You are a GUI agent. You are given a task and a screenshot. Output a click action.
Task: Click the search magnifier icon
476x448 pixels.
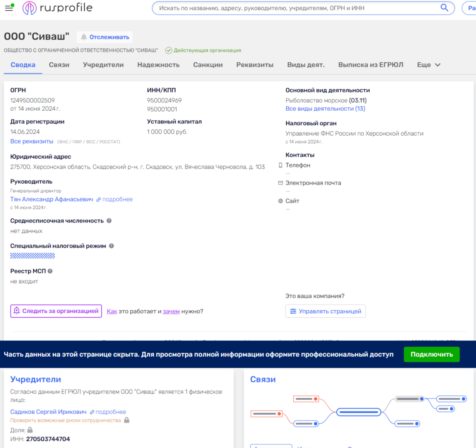[x=444, y=8]
